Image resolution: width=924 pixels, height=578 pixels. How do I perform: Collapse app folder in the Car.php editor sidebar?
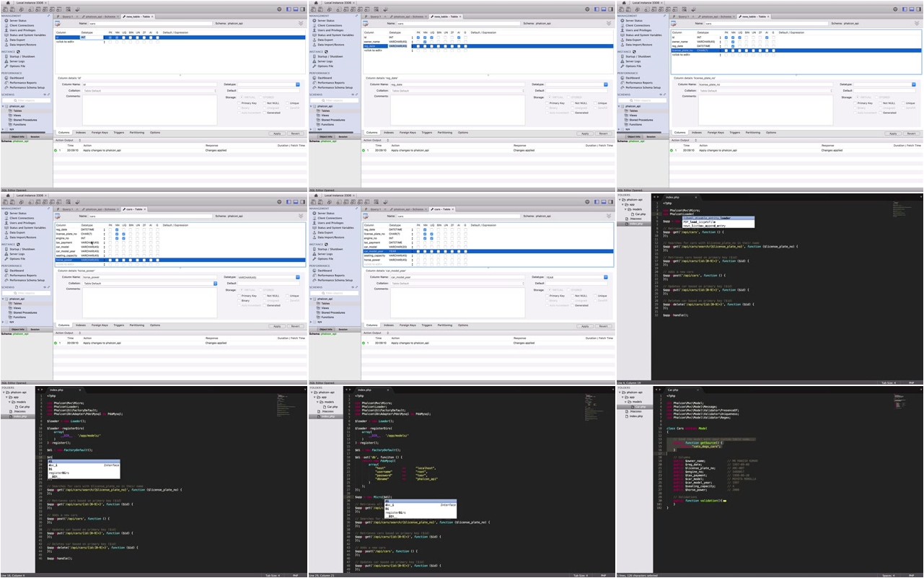pos(623,397)
